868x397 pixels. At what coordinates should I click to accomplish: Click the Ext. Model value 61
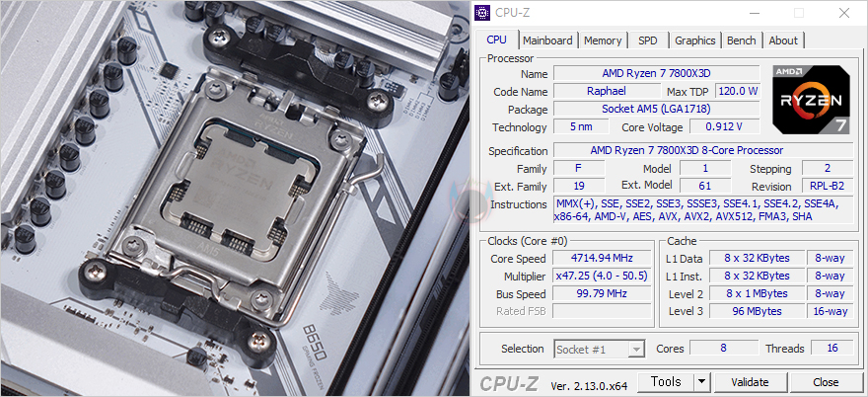click(705, 186)
